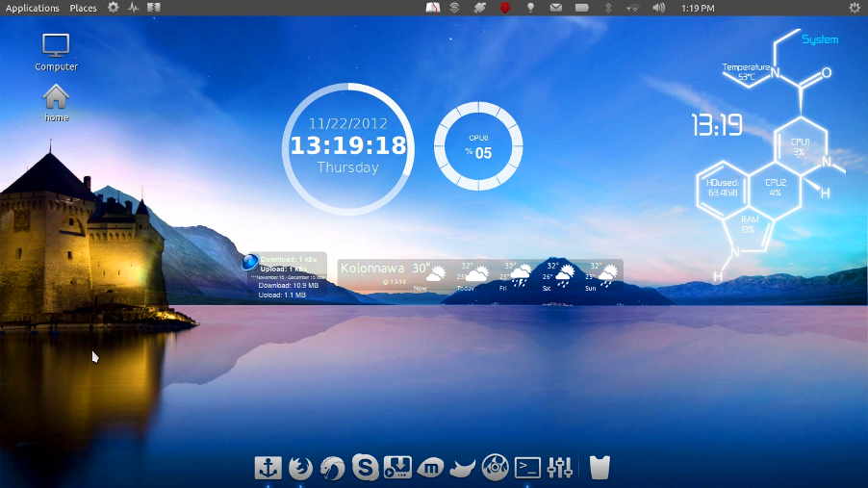Open the Places menu
Screen dimensions: 868x488
pos(83,9)
